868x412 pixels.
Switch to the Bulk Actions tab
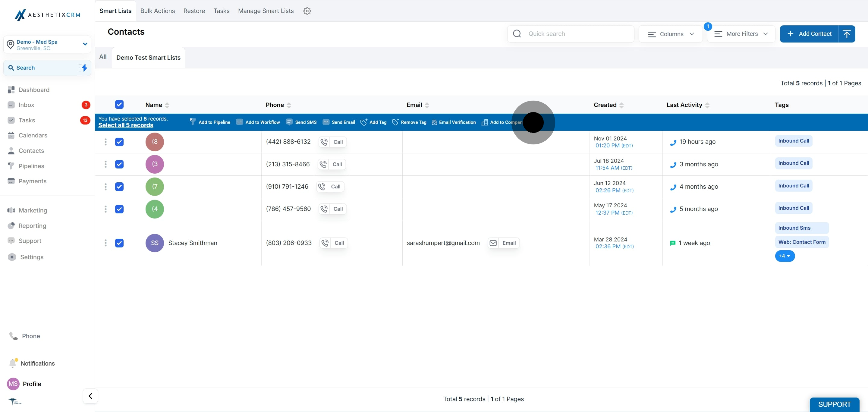pos(157,11)
